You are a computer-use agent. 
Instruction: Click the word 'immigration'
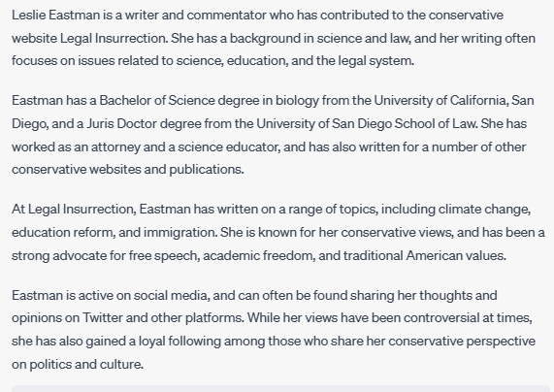pyautogui.click(x=179, y=233)
